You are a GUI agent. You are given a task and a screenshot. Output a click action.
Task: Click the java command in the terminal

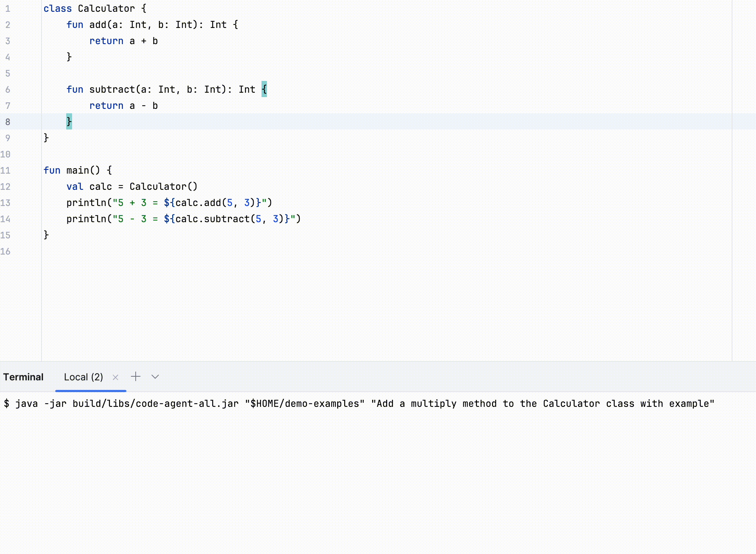tap(26, 404)
